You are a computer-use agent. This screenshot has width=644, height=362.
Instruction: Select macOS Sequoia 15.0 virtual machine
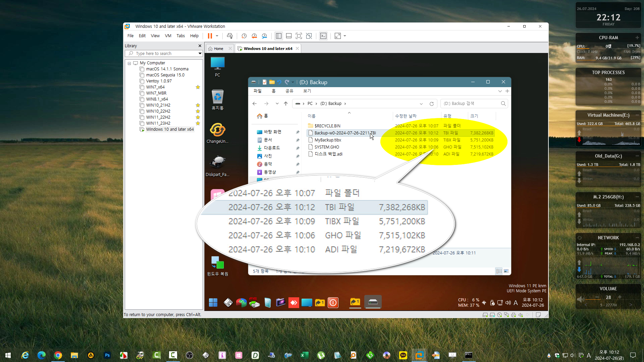(165, 75)
